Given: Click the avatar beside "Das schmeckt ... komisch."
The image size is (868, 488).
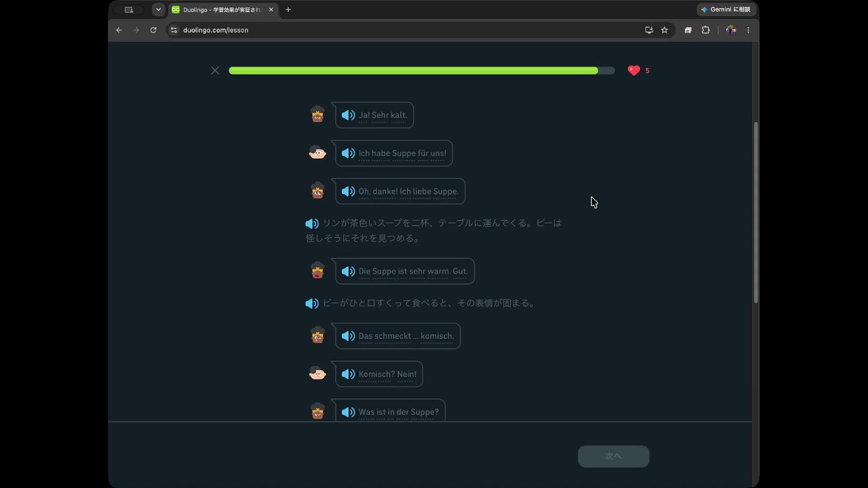Looking at the screenshot, I should point(317,335).
